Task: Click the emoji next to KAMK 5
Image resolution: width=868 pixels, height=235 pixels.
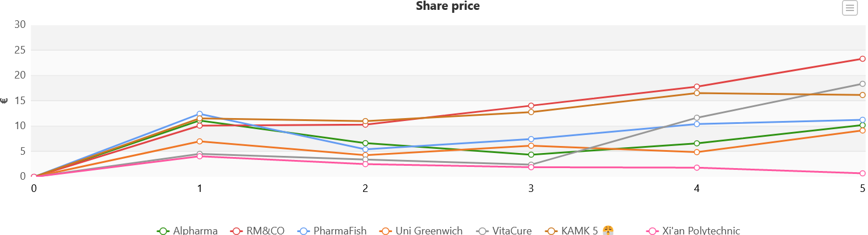Action: pyautogui.click(x=609, y=231)
